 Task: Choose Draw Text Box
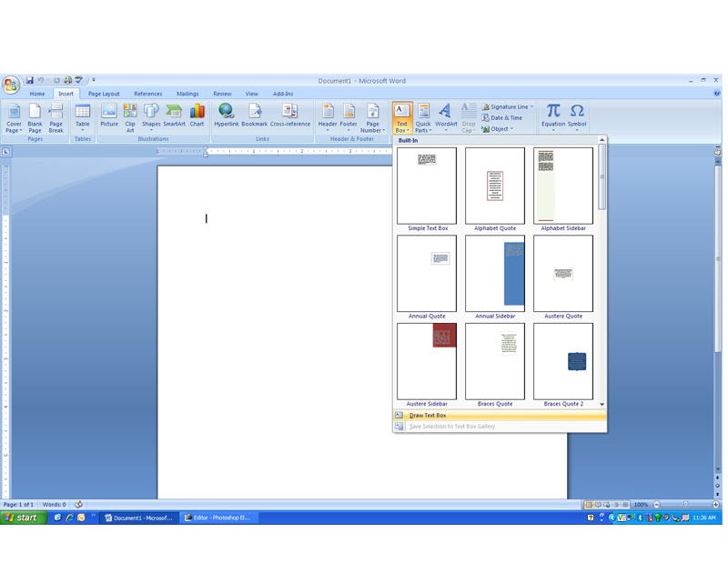point(429,416)
